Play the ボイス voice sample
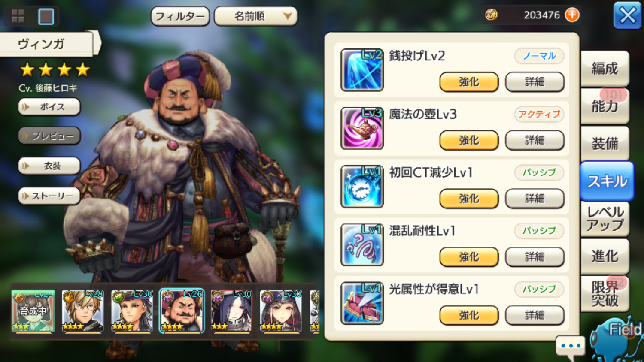644x362 pixels. tap(49, 107)
